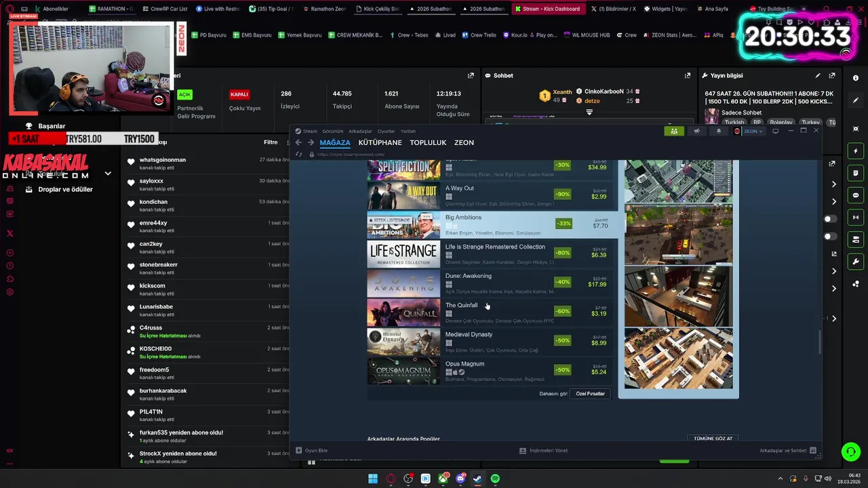This screenshot has height=488, width=868.
Task: Click green headset support button
Action: (850, 451)
